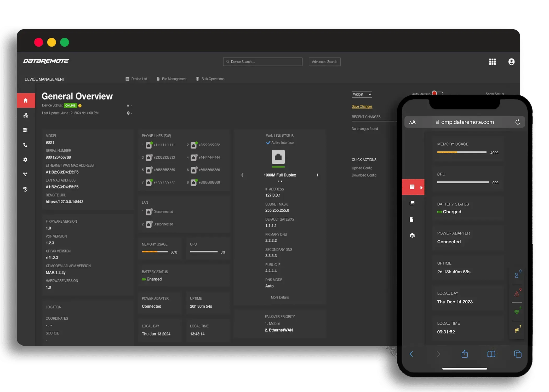Open the phone settings sidebar icon
This screenshot has width=549, height=392.
click(25, 145)
